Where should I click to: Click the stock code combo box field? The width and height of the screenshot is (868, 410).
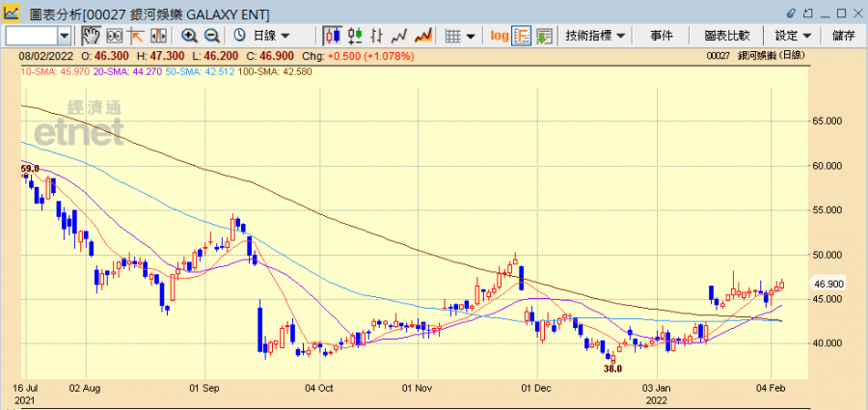(x=38, y=36)
